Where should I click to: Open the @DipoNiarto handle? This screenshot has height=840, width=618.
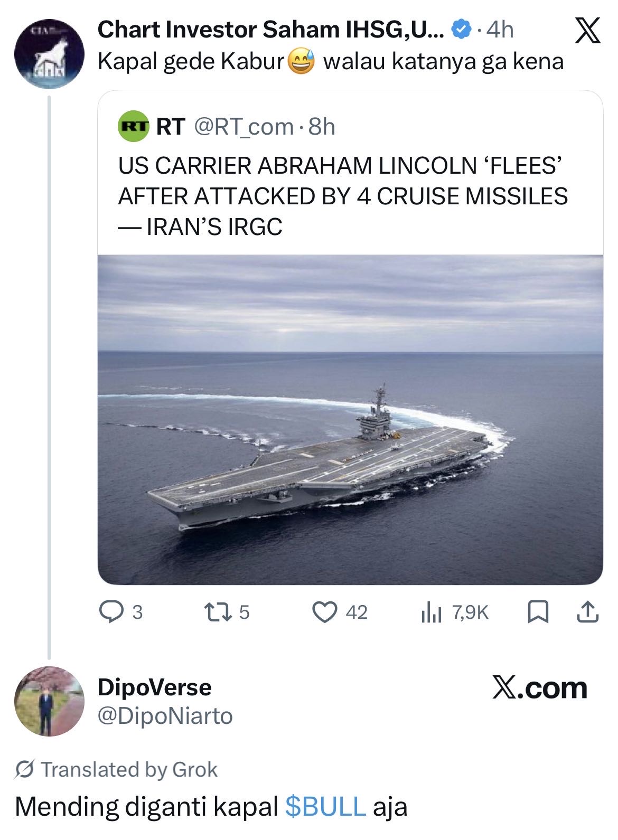165,716
